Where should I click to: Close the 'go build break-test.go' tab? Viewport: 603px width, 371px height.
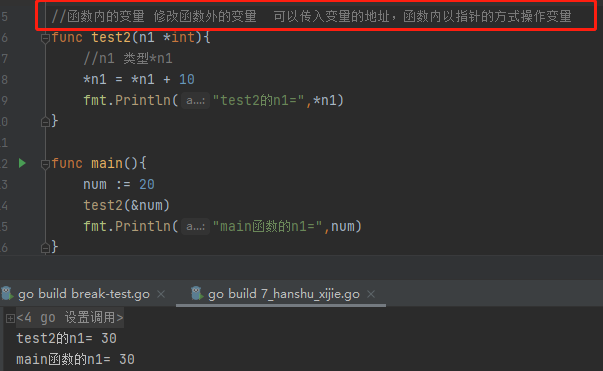point(161,294)
